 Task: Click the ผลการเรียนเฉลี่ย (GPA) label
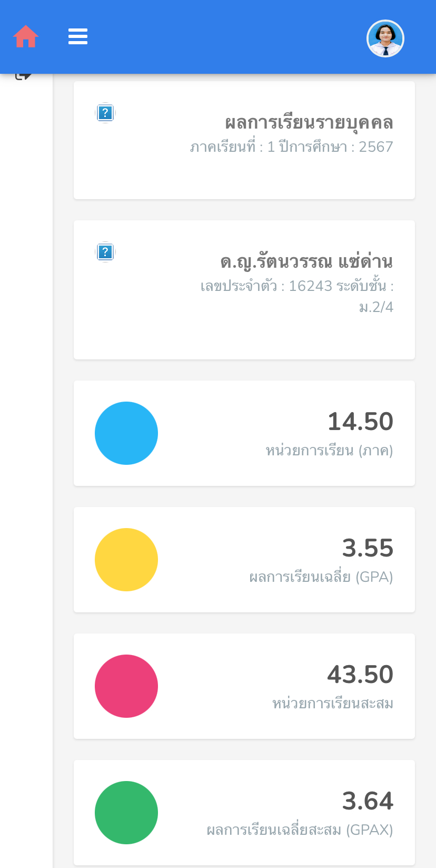pos(321,577)
